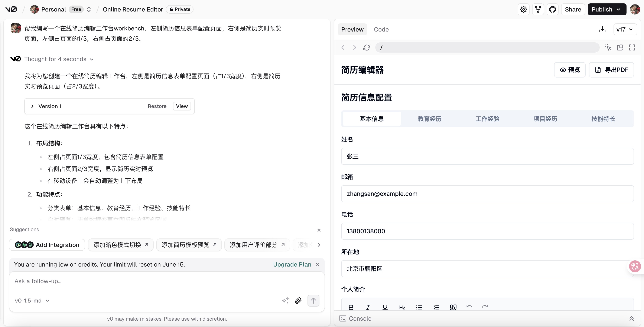This screenshot has width=644, height=327.
Task: Open the GitHub integration icon
Action: pyautogui.click(x=552, y=10)
